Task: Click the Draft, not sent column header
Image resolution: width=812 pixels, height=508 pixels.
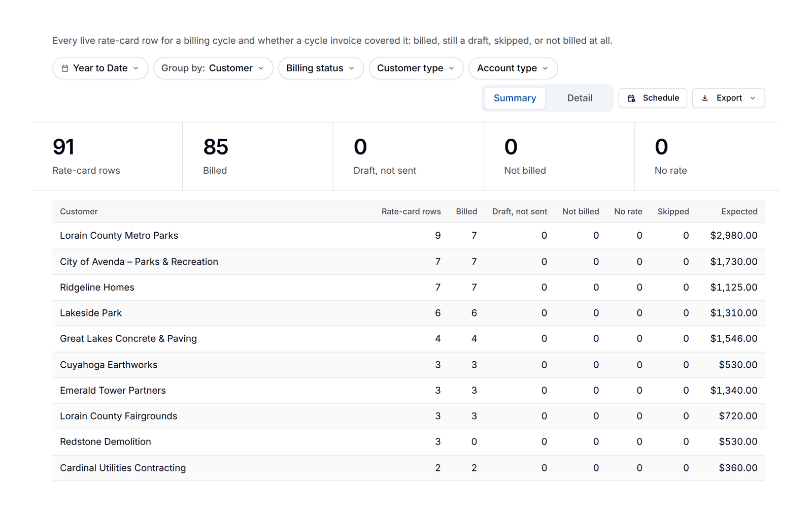Action: click(520, 212)
